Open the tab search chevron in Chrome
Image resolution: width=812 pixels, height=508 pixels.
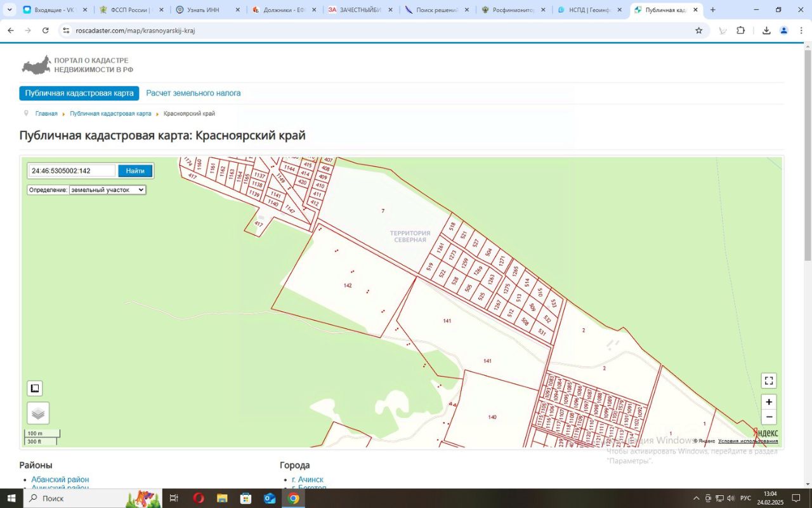click(10, 10)
